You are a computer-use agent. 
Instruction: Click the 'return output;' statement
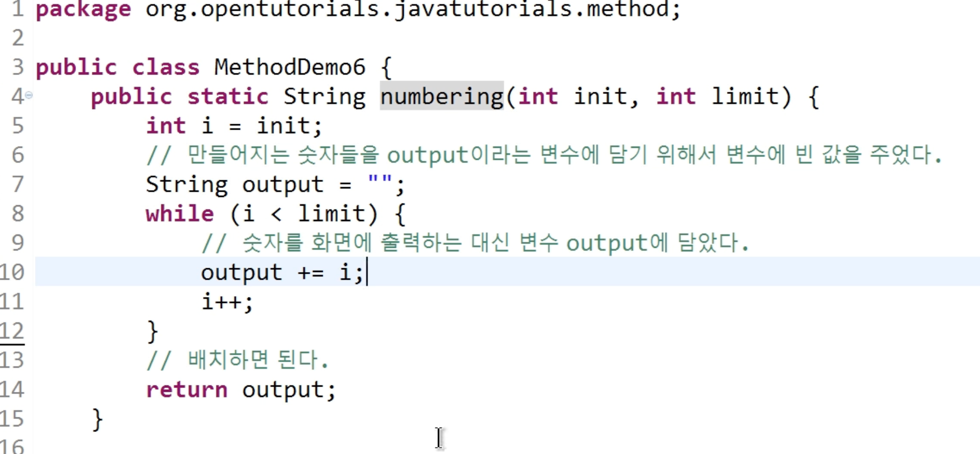241,390
